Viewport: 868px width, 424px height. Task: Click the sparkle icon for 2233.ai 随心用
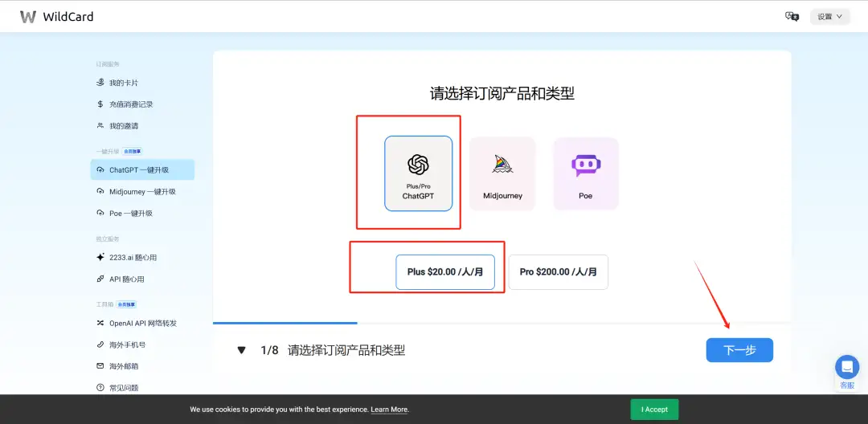click(x=100, y=257)
